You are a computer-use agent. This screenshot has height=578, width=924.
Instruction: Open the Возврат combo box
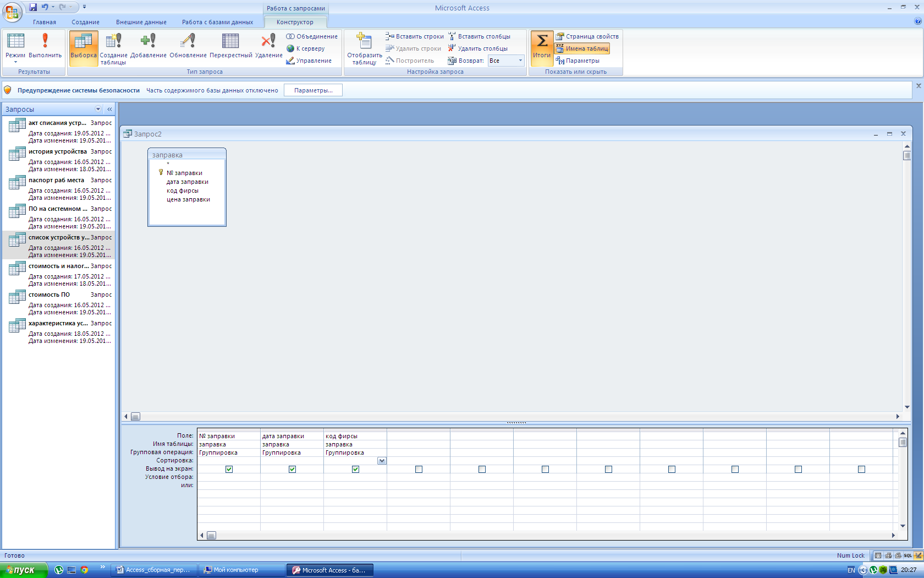coord(521,61)
